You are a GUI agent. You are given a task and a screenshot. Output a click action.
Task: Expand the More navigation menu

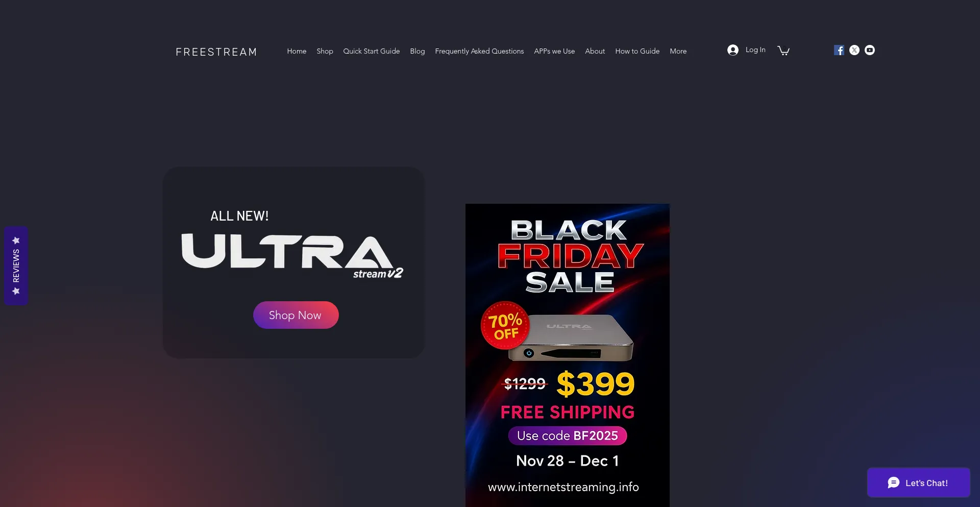click(x=678, y=51)
